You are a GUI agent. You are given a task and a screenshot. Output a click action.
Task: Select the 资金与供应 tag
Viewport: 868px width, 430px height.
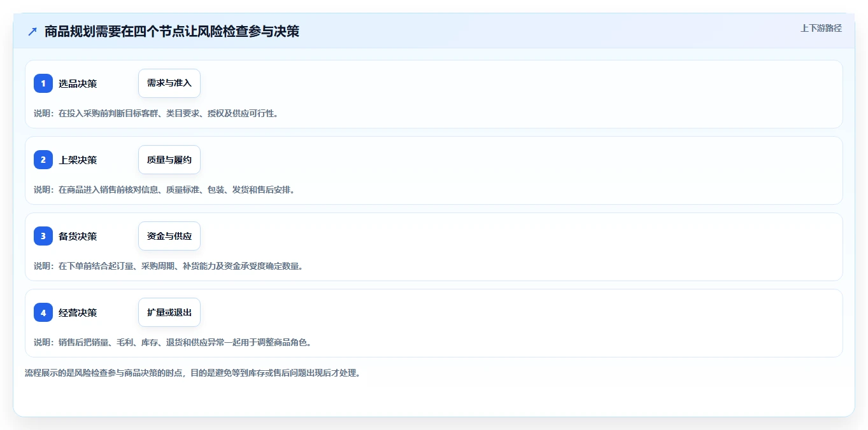point(169,236)
